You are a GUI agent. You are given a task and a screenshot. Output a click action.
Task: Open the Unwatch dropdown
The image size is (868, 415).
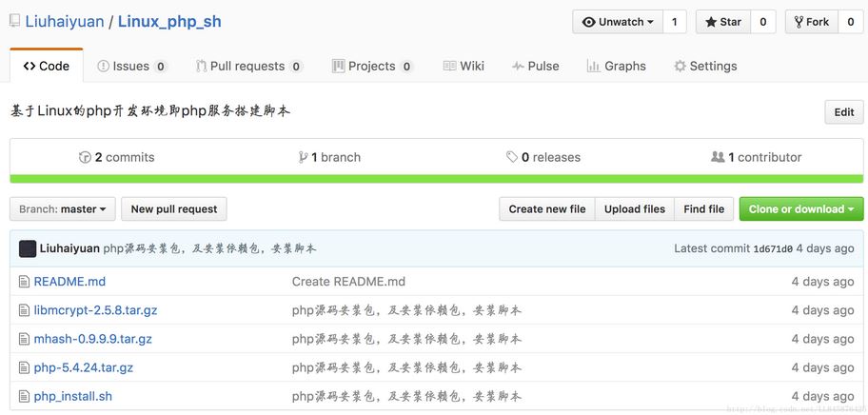point(618,22)
